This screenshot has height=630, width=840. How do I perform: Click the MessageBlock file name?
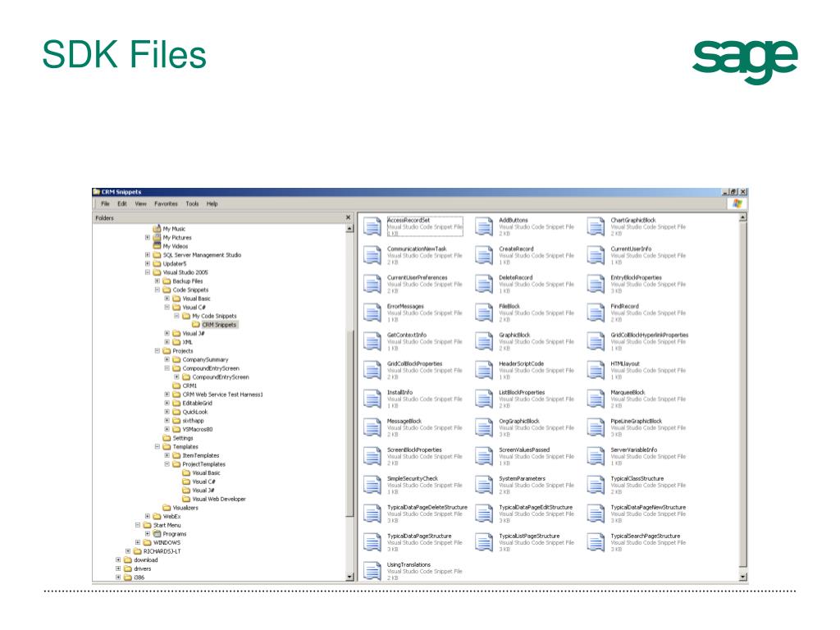[404, 421]
